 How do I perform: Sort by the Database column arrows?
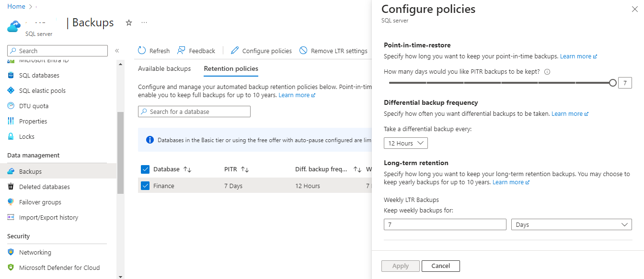coord(187,169)
